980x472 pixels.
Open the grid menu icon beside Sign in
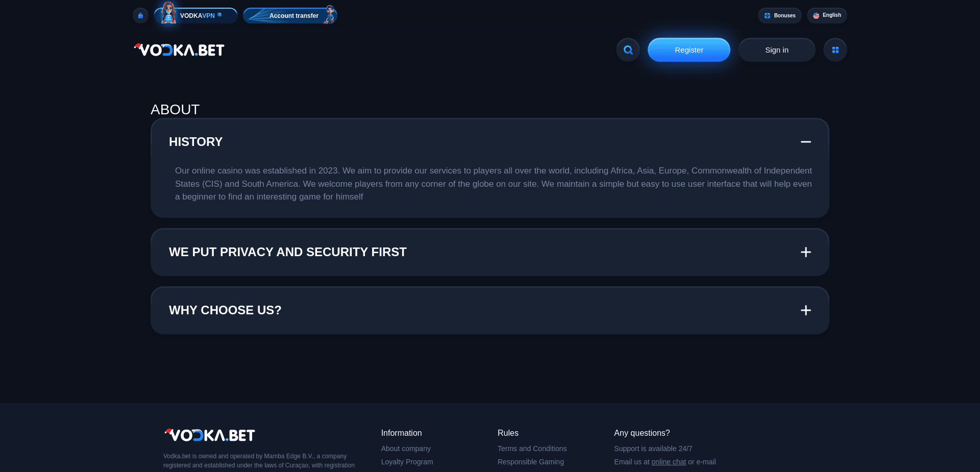pos(835,50)
